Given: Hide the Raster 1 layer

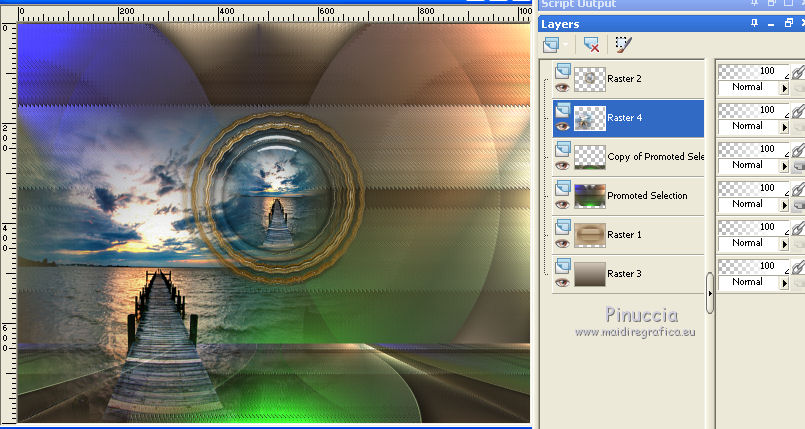Looking at the screenshot, I should click(x=563, y=243).
